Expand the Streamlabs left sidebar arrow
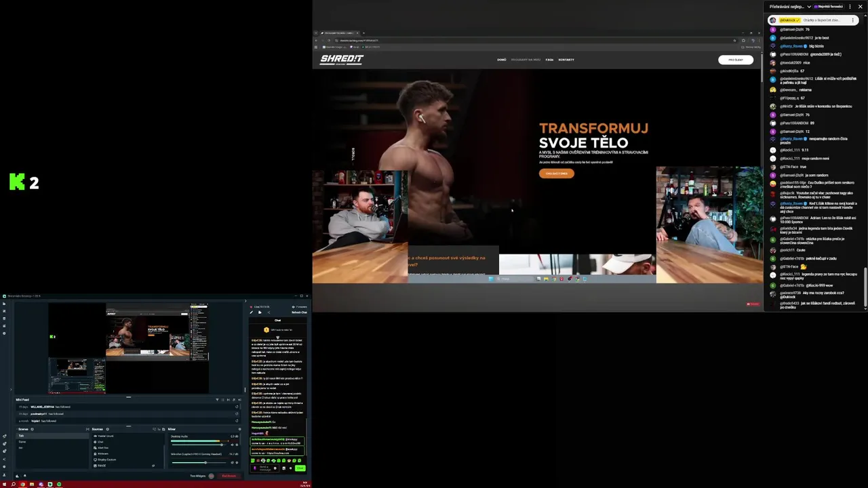 click(11, 389)
